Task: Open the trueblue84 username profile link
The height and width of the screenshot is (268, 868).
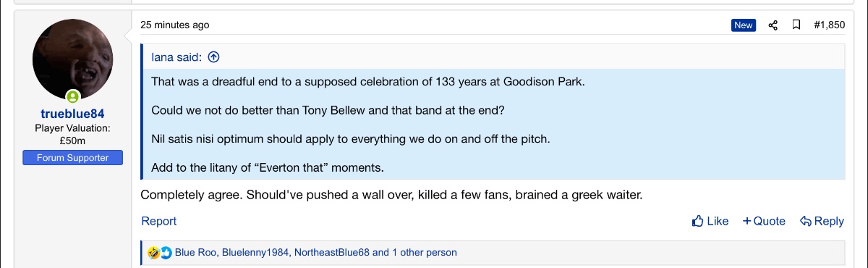Action: coord(73,114)
